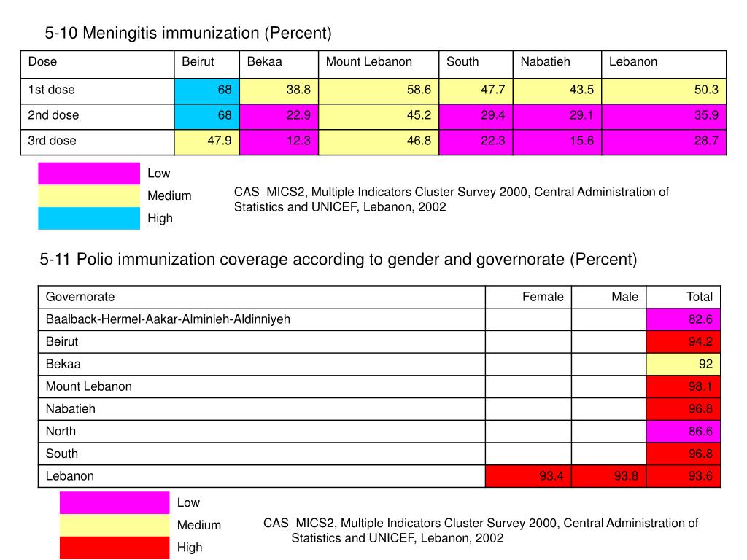Screen dimensions: 747x560
Task: Click the '3rd dose' row label
Action: 97,142
